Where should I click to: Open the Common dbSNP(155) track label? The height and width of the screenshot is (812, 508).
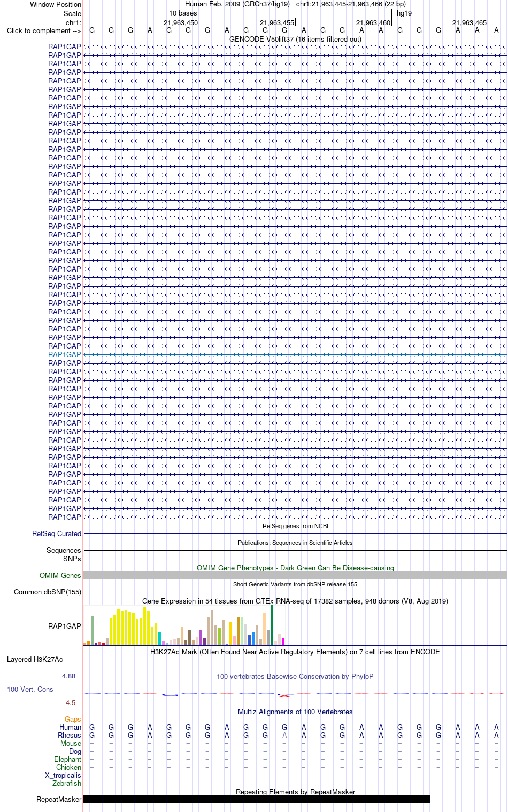click(48, 592)
